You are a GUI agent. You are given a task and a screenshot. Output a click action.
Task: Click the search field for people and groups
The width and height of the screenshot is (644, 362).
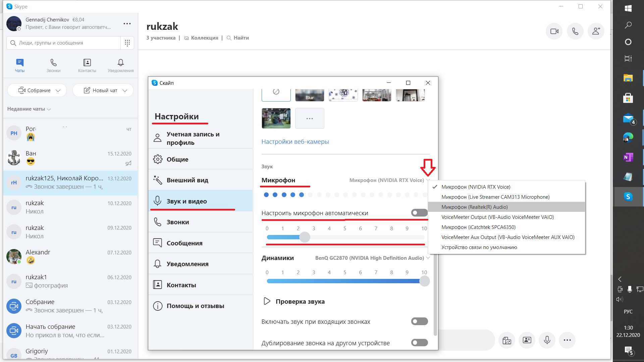[x=64, y=43]
